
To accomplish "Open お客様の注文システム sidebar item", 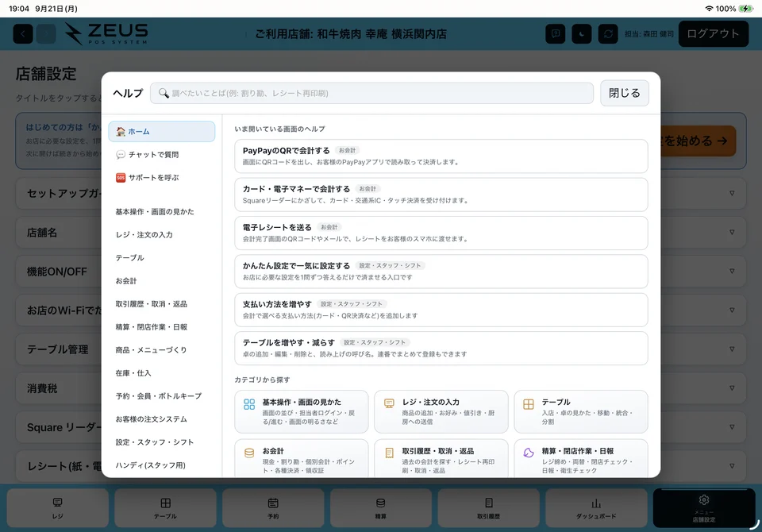I will click(x=162, y=418).
